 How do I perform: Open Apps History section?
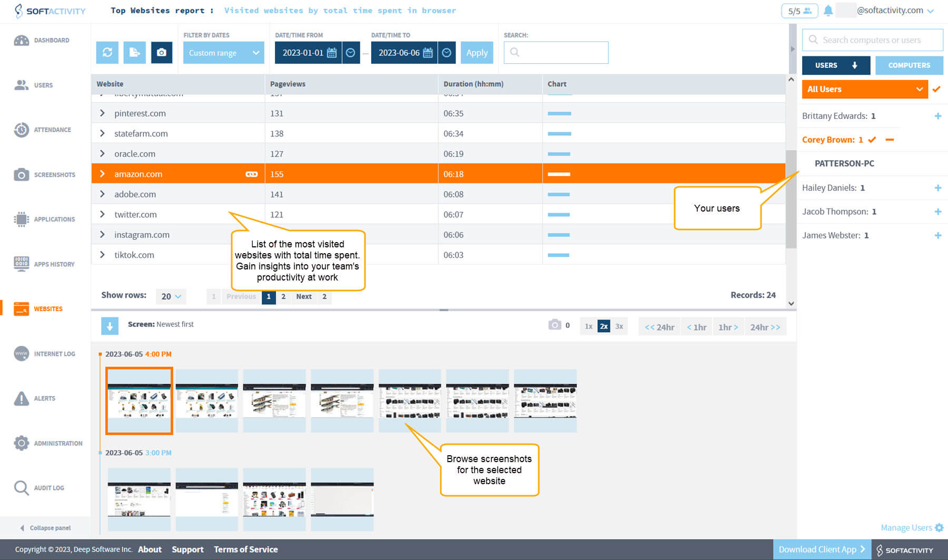[x=44, y=264]
